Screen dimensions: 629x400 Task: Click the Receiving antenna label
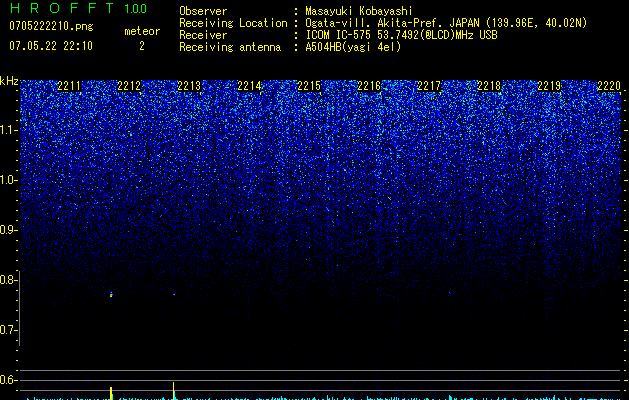[230, 47]
